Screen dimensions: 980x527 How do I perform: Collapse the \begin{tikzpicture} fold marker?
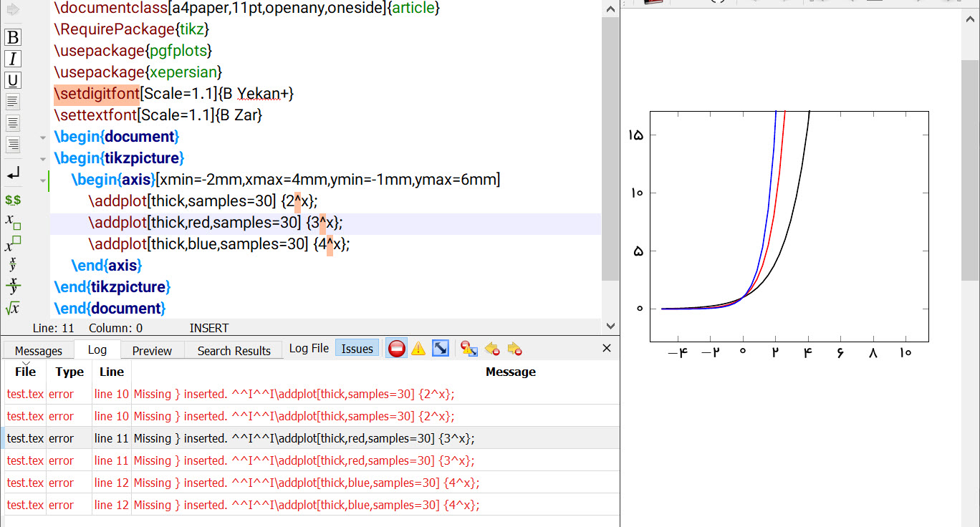pos(44,158)
